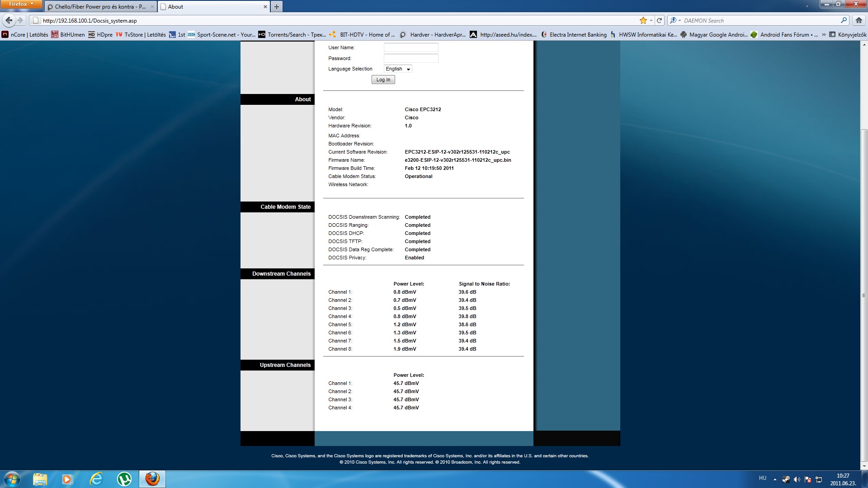
Task: Focus the Password input field
Action: click(411, 58)
